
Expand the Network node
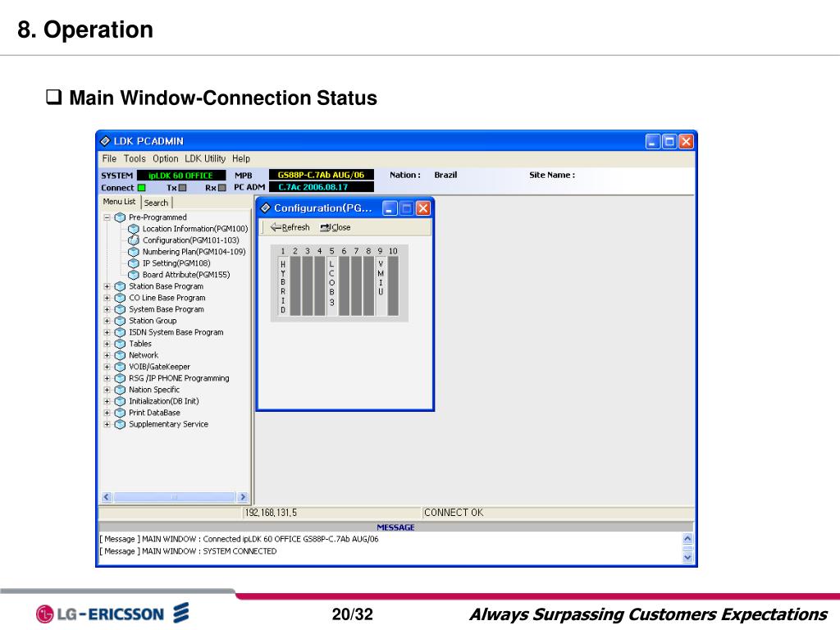(107, 355)
